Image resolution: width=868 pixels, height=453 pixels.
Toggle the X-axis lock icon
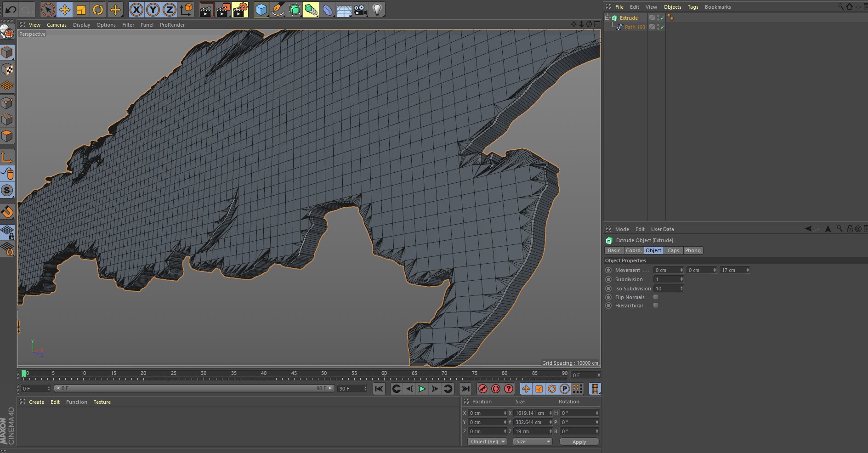pyautogui.click(x=136, y=10)
